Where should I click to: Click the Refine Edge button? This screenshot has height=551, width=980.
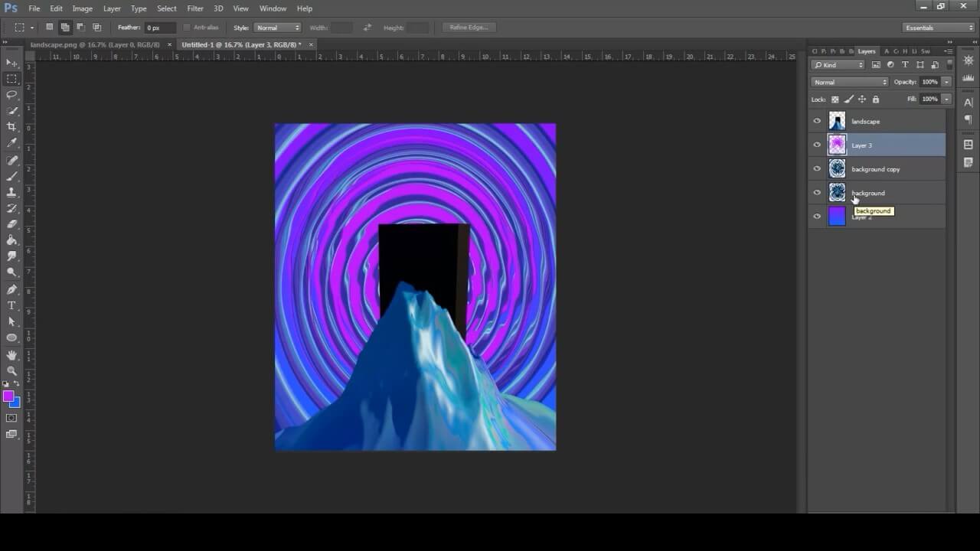469,28
